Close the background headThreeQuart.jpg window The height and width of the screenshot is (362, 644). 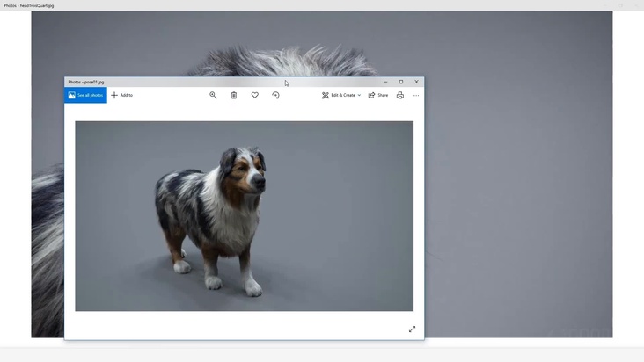click(x=635, y=5)
